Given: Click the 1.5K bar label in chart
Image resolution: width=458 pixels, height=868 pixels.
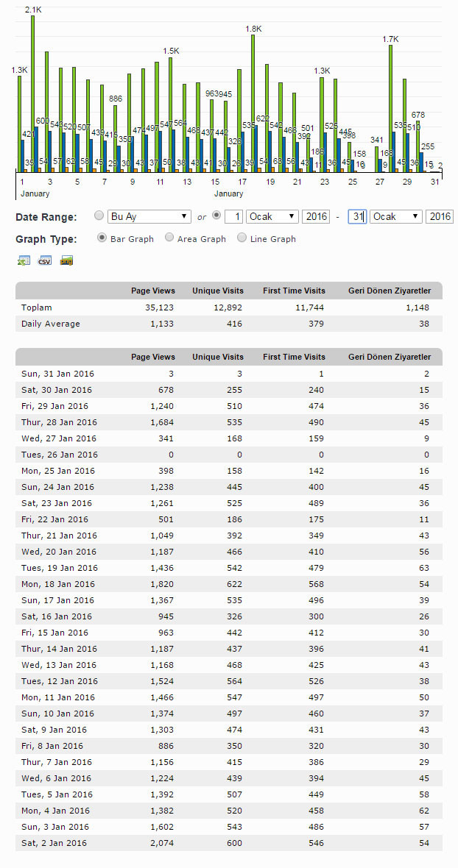Looking at the screenshot, I should [171, 51].
